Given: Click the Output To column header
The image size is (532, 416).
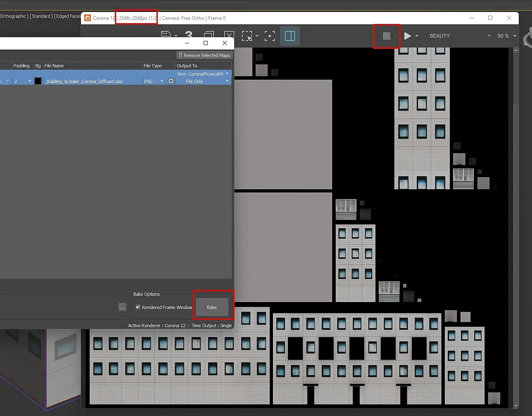Looking at the screenshot, I should point(203,66).
